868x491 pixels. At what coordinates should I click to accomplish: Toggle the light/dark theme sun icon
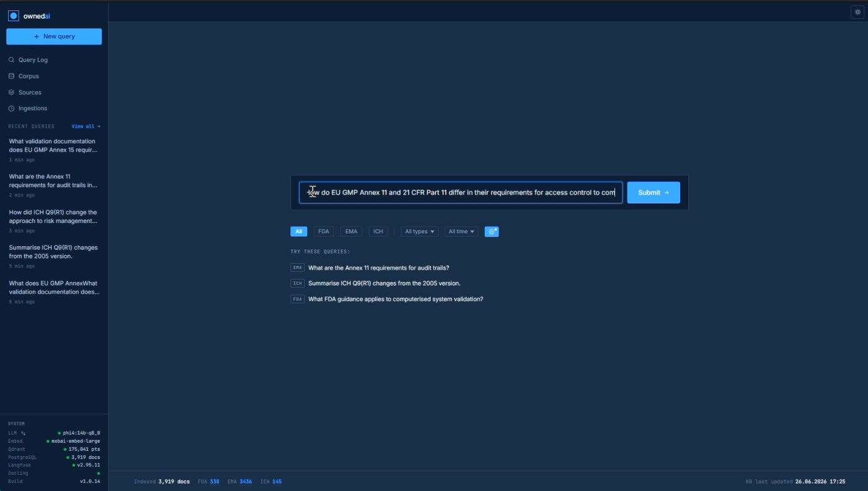857,12
